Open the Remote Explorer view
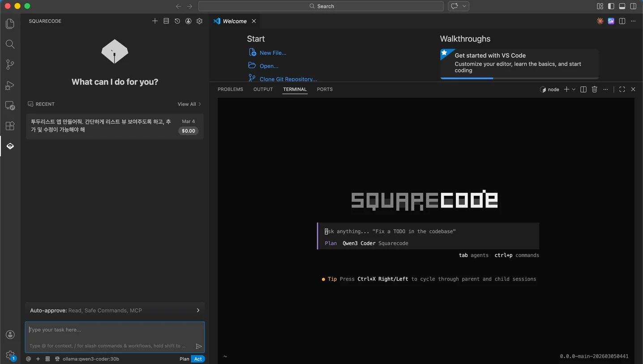The height and width of the screenshot is (364, 643). click(x=10, y=106)
